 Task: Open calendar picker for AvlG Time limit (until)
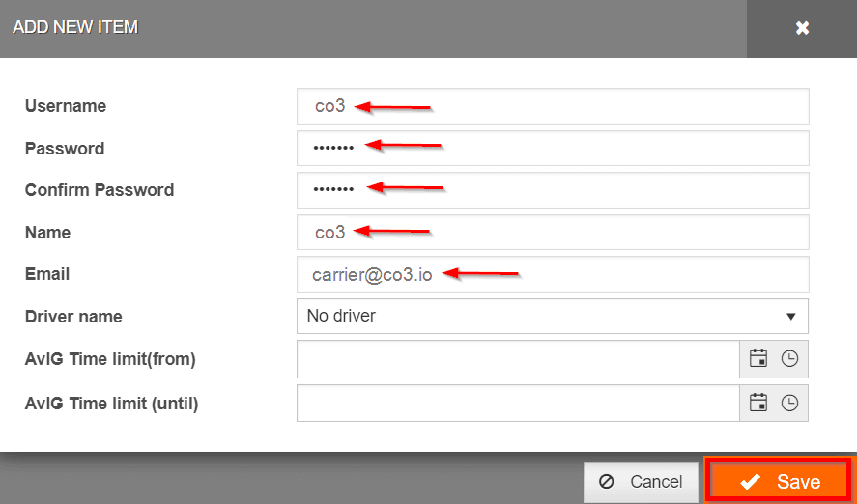click(x=758, y=403)
